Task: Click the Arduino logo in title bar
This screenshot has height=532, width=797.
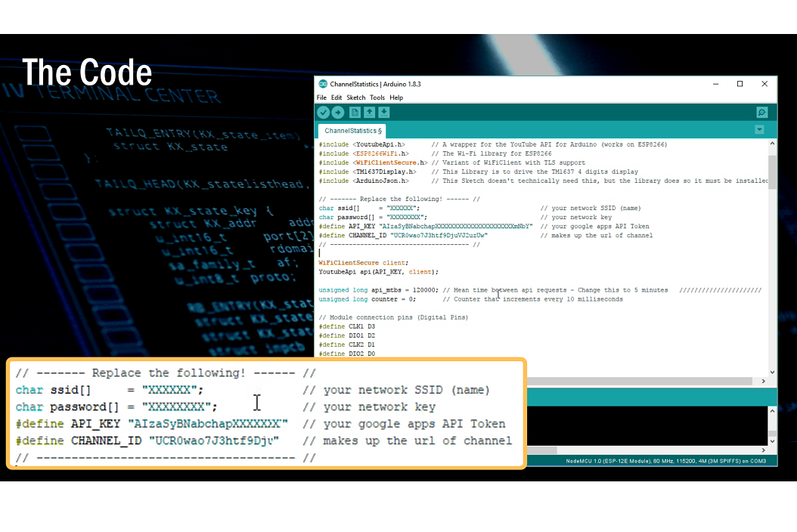Action: click(x=323, y=84)
